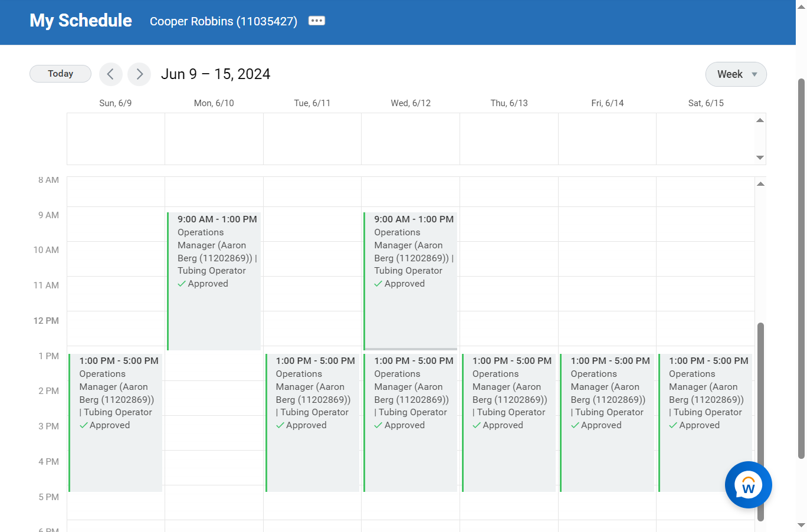This screenshot has width=807, height=532.
Task: Open Thursday 1:00 PM - 5:00 PM shift
Action: point(509,422)
